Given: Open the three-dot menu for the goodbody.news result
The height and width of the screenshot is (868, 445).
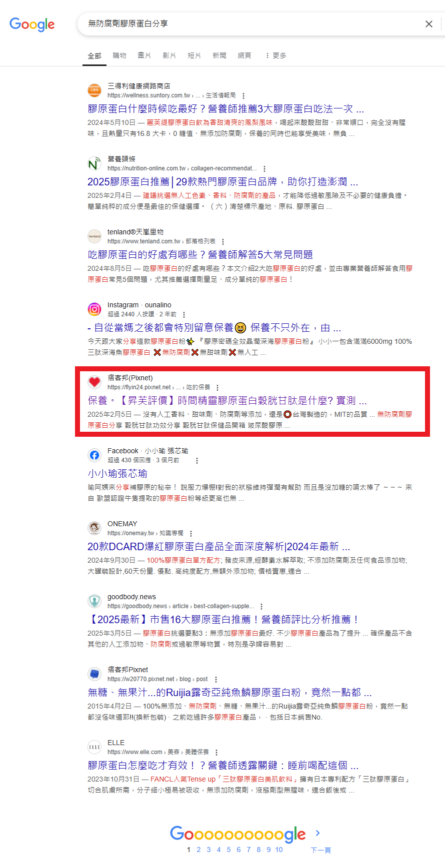Looking at the screenshot, I should pyautogui.click(x=261, y=607).
